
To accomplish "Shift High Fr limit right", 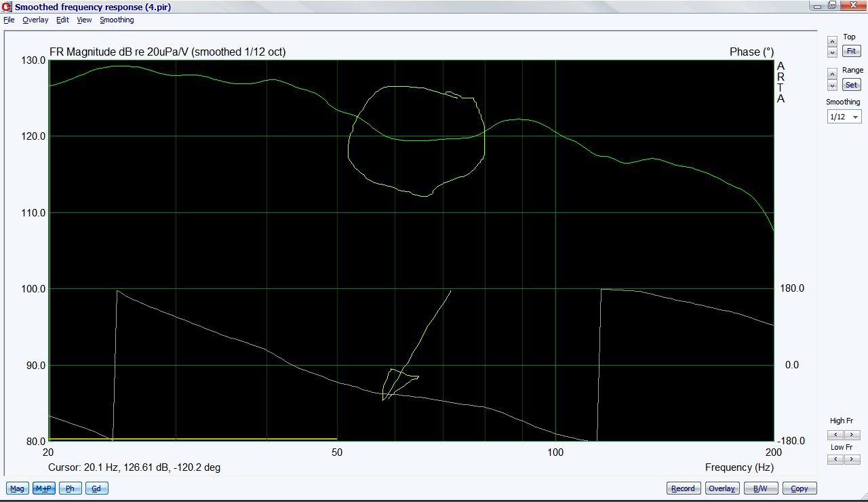I will (x=852, y=435).
